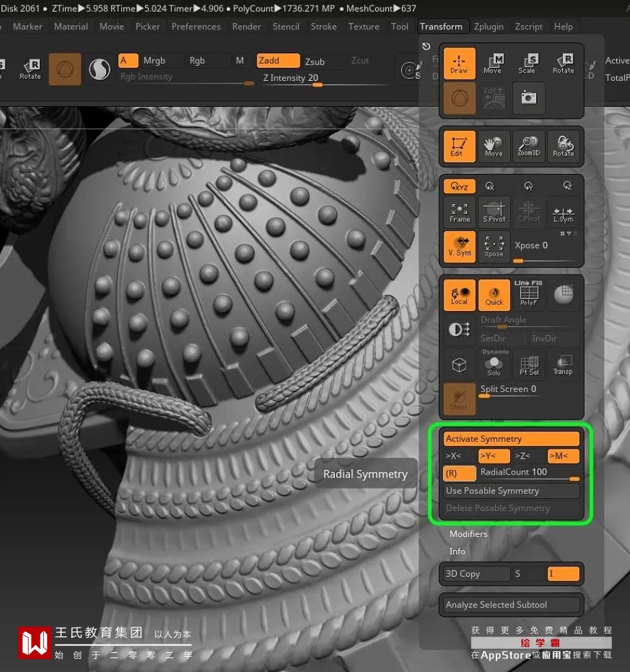
Task: Open the Stroke menu
Action: point(324,27)
